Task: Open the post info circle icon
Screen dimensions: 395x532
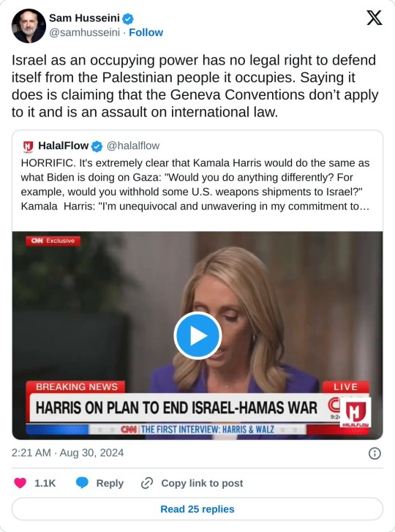Action: point(375,453)
